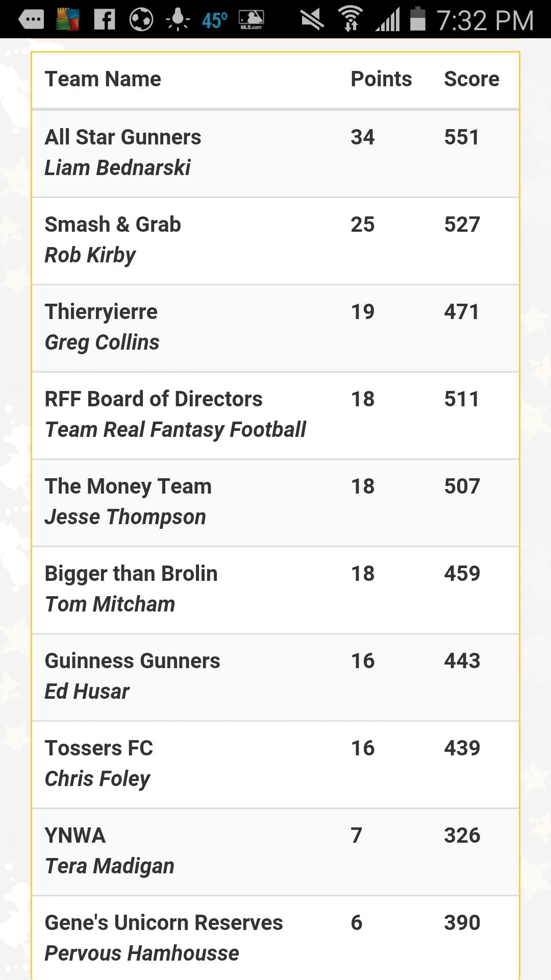Open the Smash & Grab team row
The image size is (551, 980).
(275, 241)
